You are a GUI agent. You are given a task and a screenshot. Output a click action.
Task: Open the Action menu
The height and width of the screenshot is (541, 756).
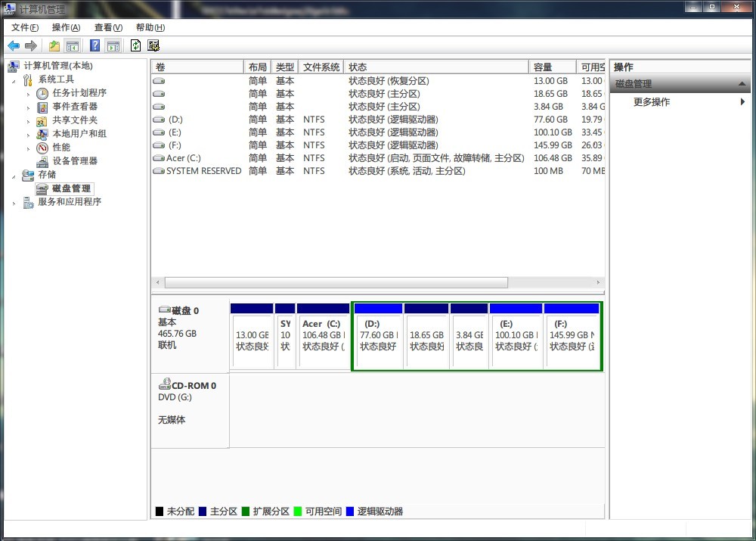pos(66,27)
